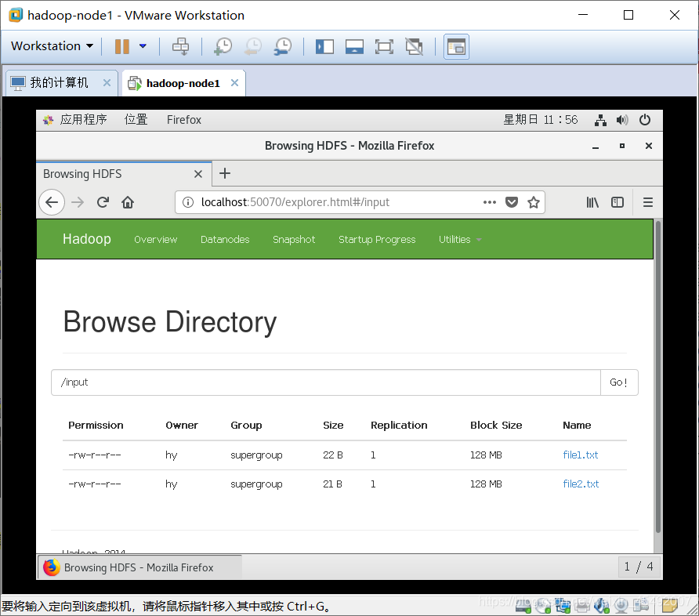Go to the Firefox home page
This screenshot has width=699, height=616.
click(x=128, y=202)
